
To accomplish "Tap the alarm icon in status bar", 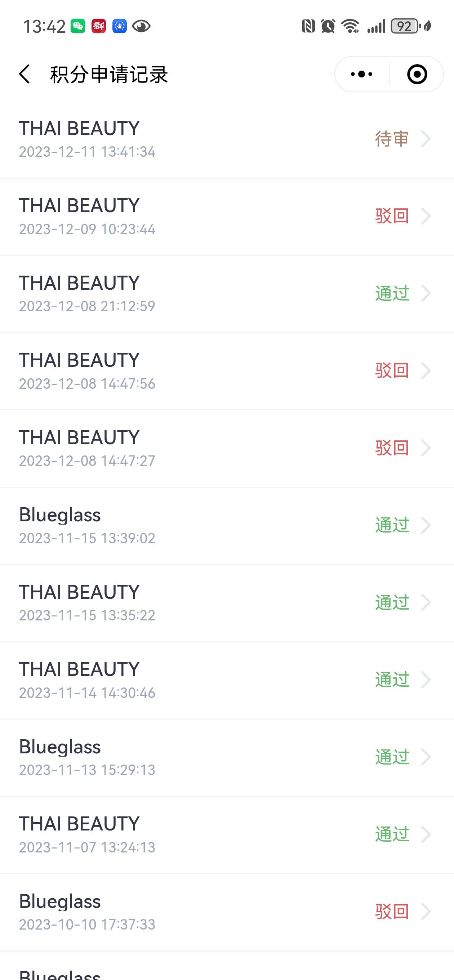I will [328, 26].
